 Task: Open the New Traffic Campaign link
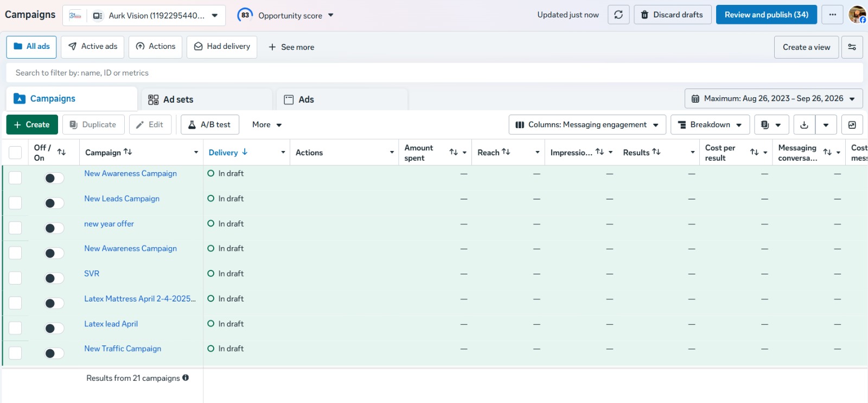point(123,349)
